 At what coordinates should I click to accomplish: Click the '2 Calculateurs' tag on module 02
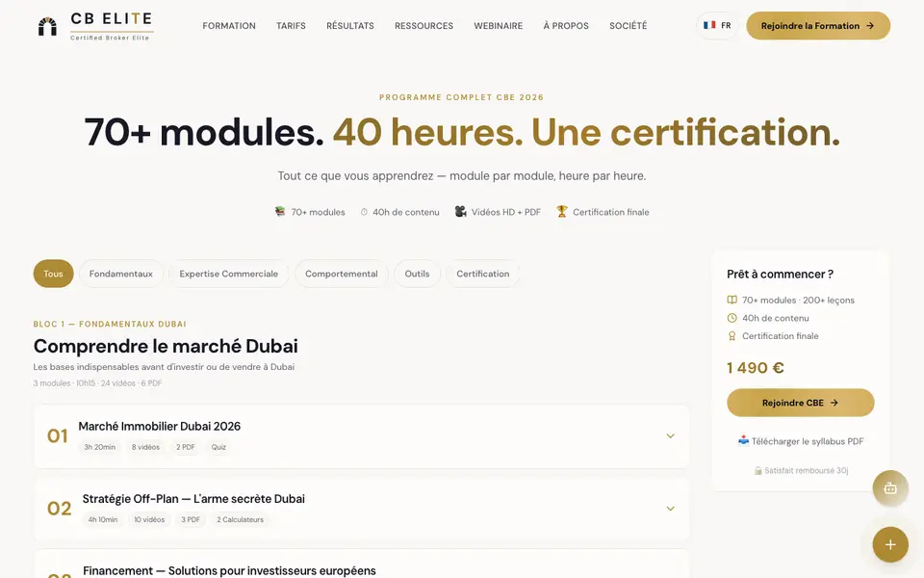pyautogui.click(x=240, y=519)
